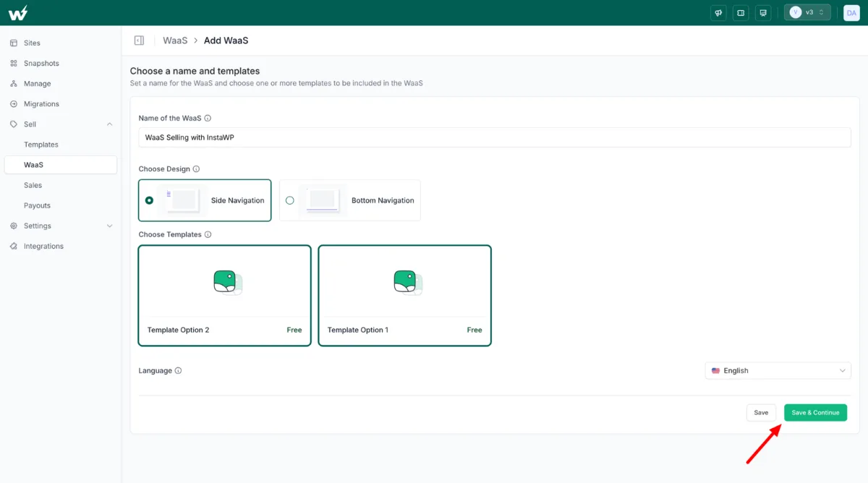
Task: Click the Snapshots sidebar icon
Action: pyautogui.click(x=14, y=64)
